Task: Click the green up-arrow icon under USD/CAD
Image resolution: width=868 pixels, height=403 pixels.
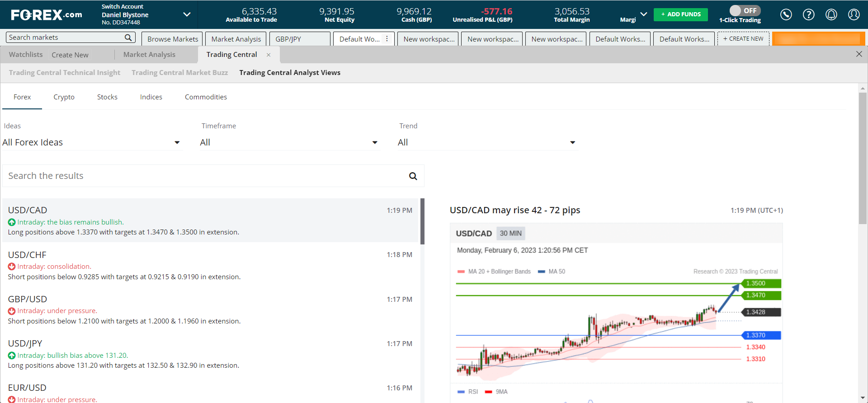Action: (x=12, y=222)
